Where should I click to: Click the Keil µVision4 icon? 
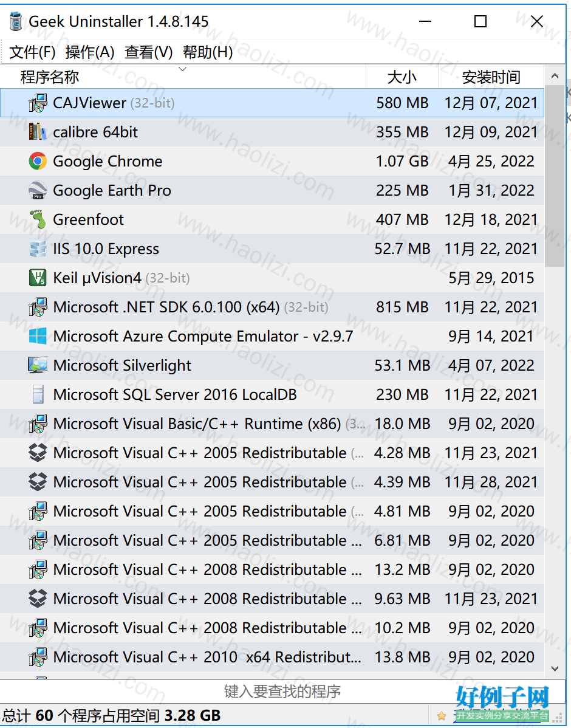[38, 278]
